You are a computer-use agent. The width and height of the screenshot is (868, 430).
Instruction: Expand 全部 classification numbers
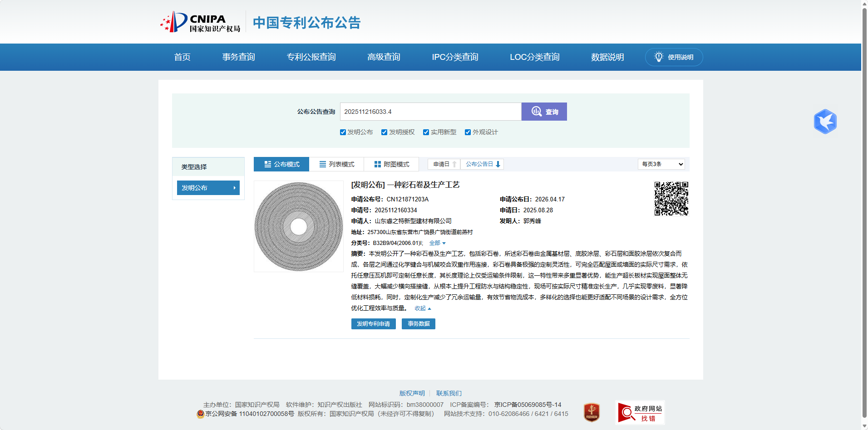pos(437,243)
